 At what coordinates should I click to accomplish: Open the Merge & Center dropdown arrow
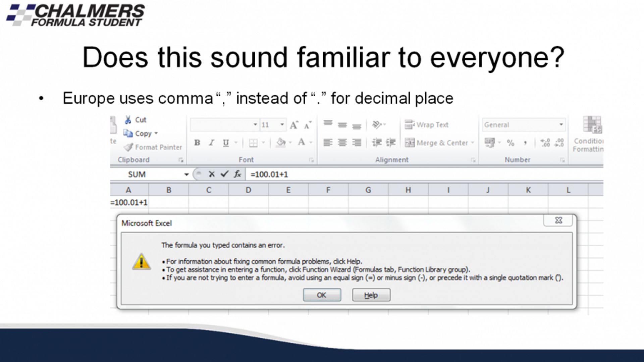(x=473, y=143)
